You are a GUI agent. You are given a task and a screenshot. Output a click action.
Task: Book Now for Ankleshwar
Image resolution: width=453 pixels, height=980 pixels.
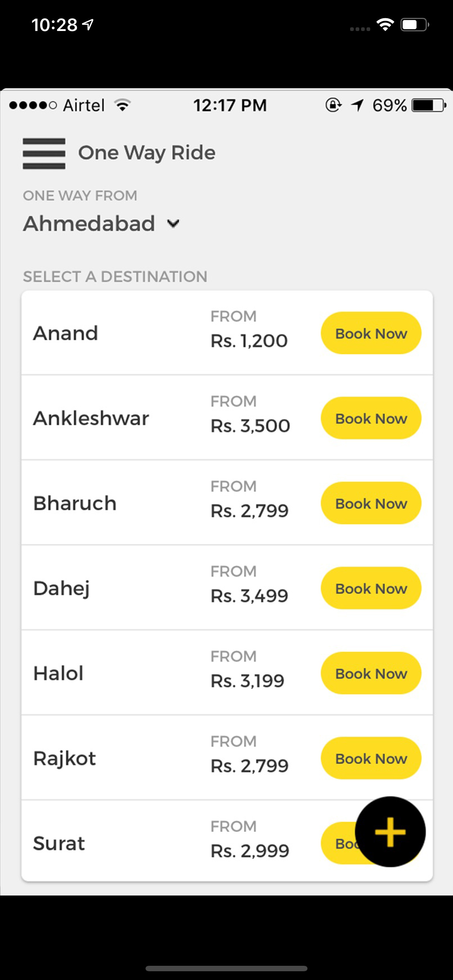point(371,418)
